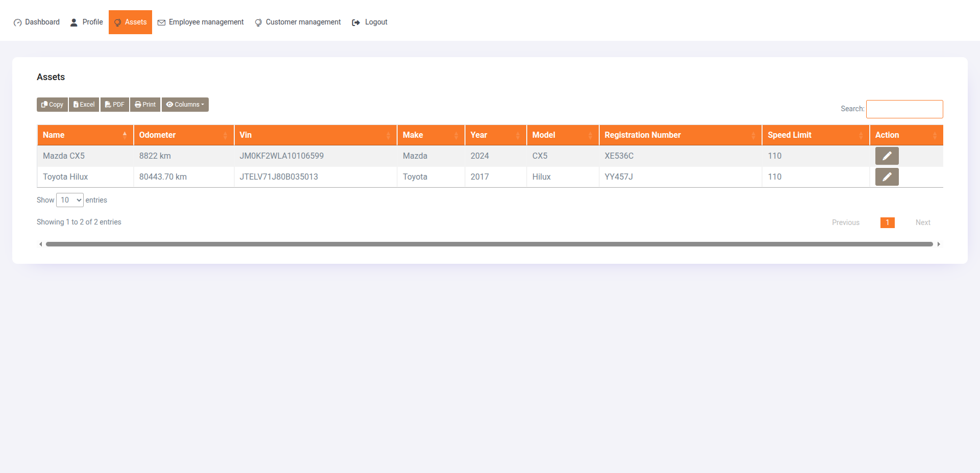This screenshot has width=980, height=473.
Task: Edit the Mazda CX5 asset via pencil icon
Action: [x=887, y=156]
